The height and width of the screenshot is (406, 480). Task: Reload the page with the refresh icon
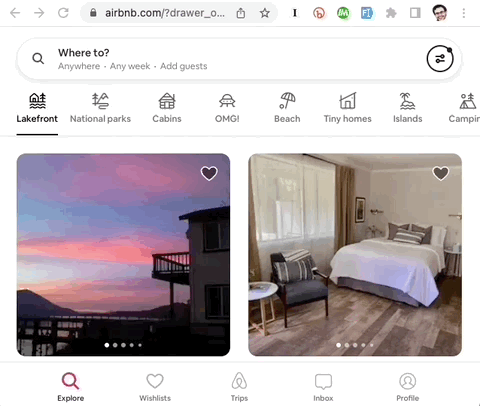coord(63,13)
